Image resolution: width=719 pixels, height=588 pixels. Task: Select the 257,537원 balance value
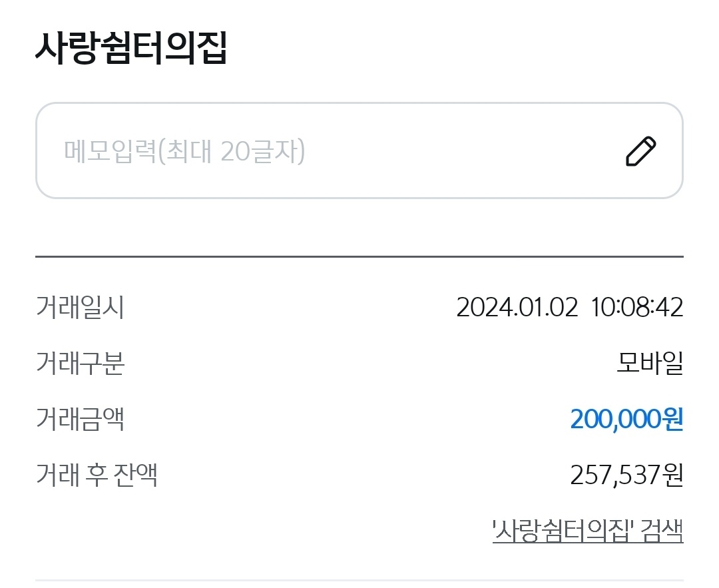[626, 475]
